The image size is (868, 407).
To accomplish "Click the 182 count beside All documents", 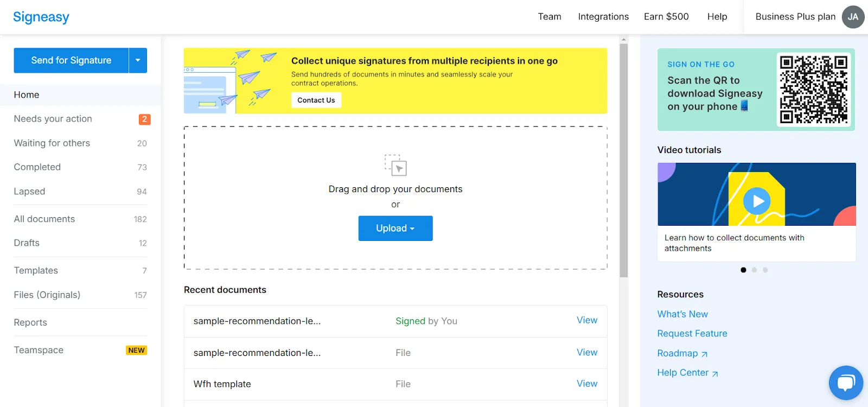I will pos(141,219).
